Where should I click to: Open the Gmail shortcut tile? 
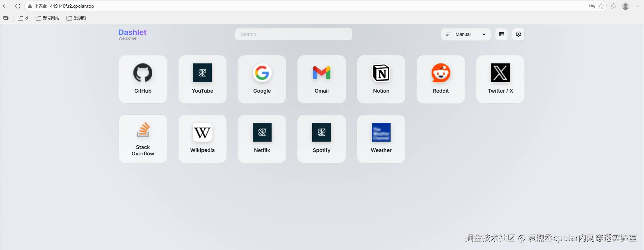point(322,80)
